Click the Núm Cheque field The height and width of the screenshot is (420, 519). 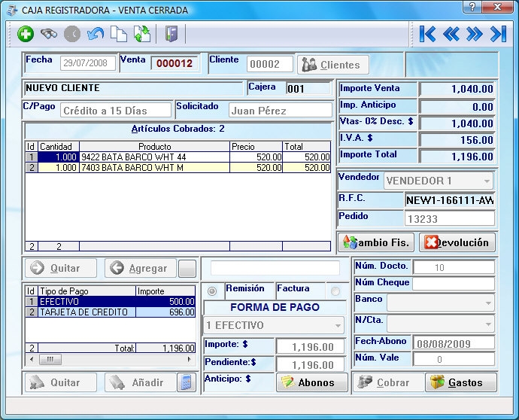click(454, 284)
